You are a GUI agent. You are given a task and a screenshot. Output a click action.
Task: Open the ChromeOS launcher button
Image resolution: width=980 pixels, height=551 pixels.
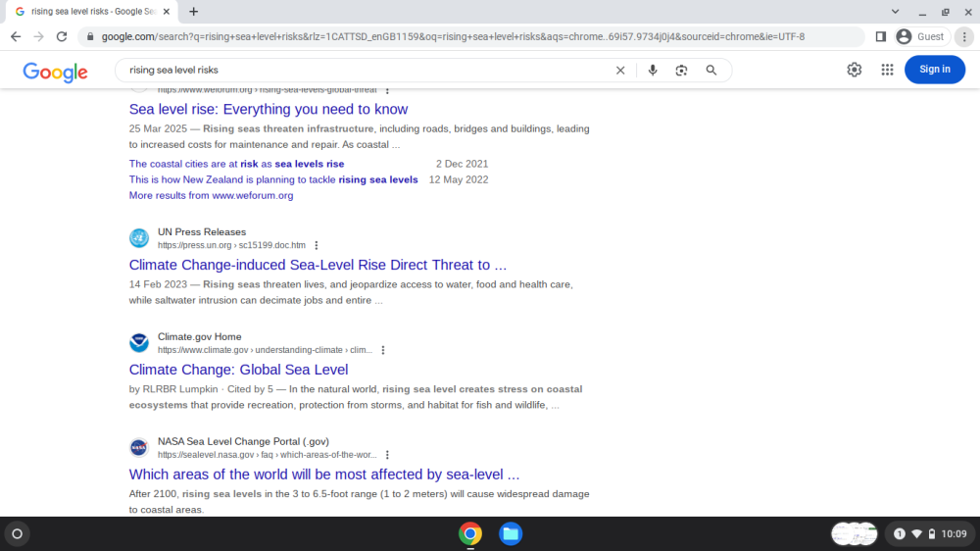coord(18,534)
